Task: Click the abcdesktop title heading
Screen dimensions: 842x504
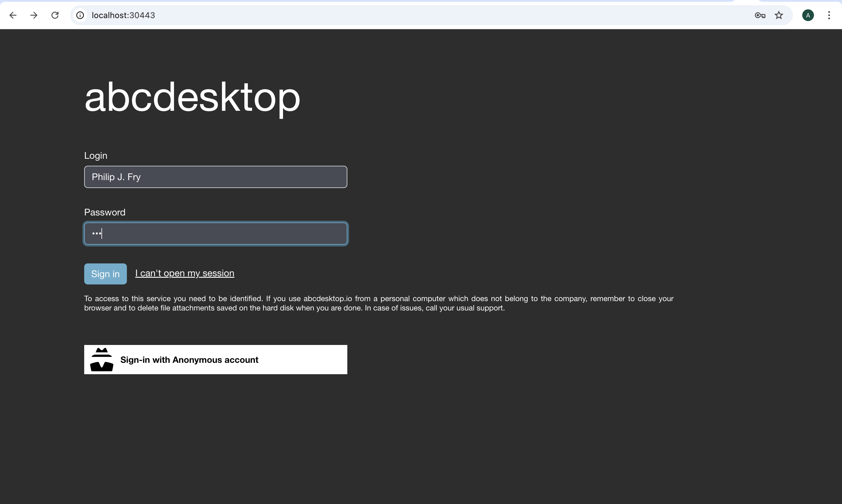Action: (x=192, y=97)
